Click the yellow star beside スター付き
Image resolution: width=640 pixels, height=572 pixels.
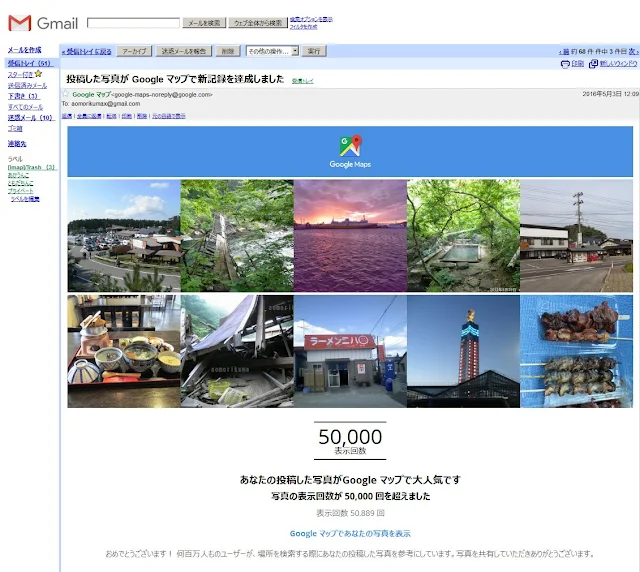click(38, 73)
